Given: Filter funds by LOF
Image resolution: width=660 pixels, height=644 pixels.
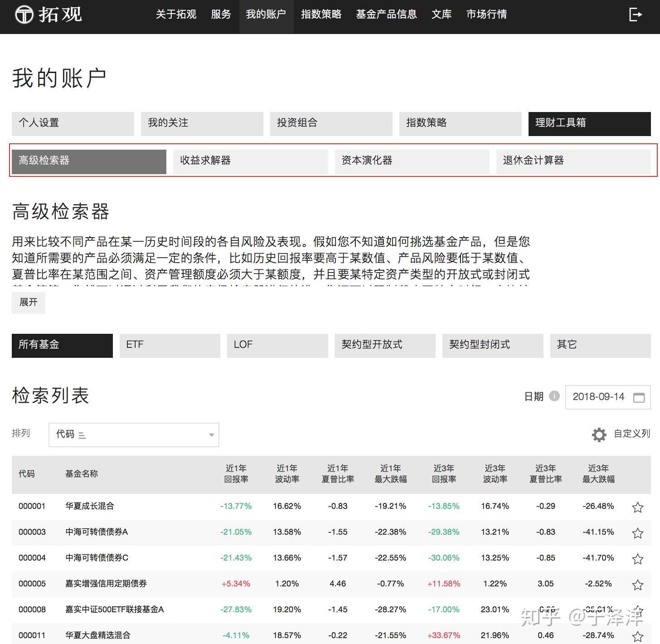Looking at the screenshot, I should click(x=277, y=346).
